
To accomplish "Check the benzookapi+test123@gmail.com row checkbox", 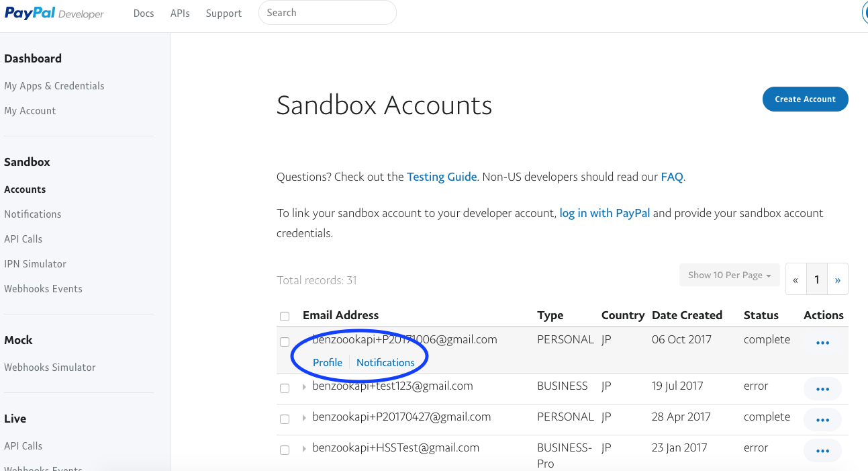I will [x=285, y=388].
